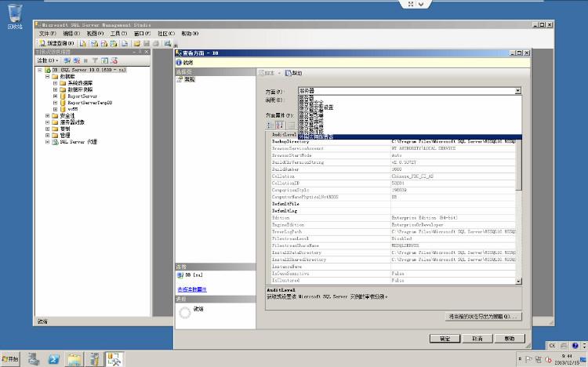
Task: Click the Open File folder icon in the main toolbar
Action: click(137, 44)
